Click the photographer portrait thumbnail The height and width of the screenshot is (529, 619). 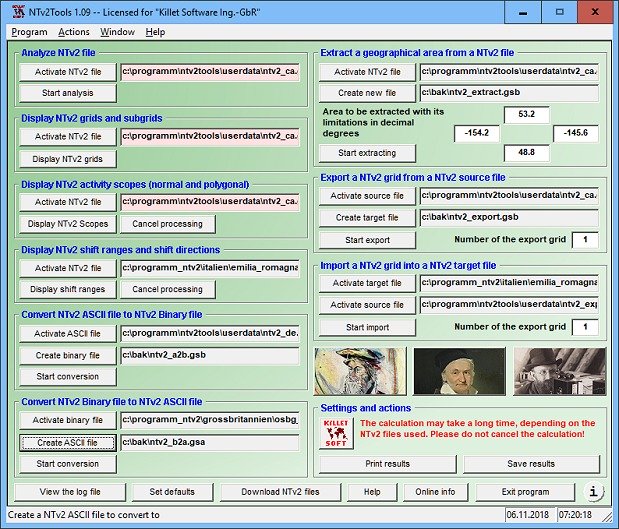pyautogui.click(x=559, y=371)
